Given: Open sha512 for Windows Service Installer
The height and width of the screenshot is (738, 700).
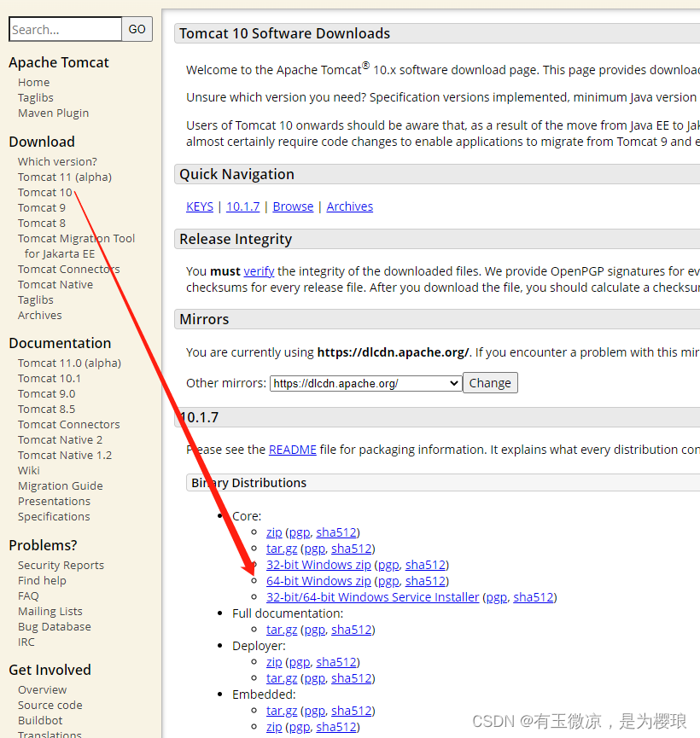Looking at the screenshot, I should [534, 597].
